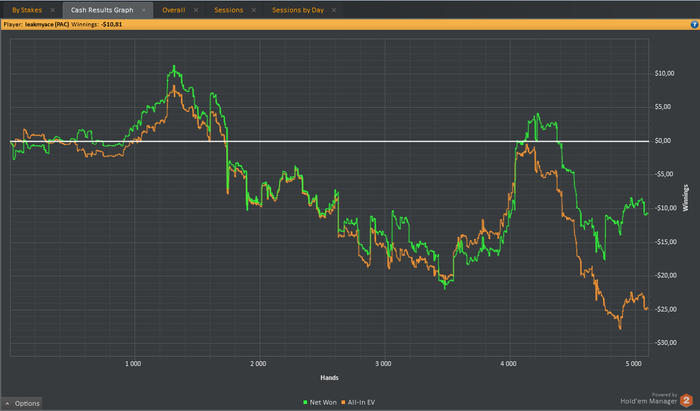Image resolution: width=700 pixels, height=411 pixels.
Task: Close the Overall tab
Action: coord(196,10)
